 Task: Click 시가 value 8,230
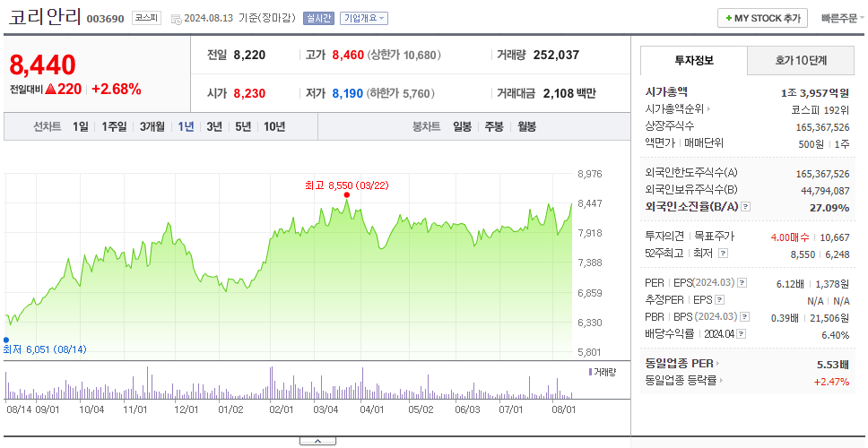tap(249, 93)
